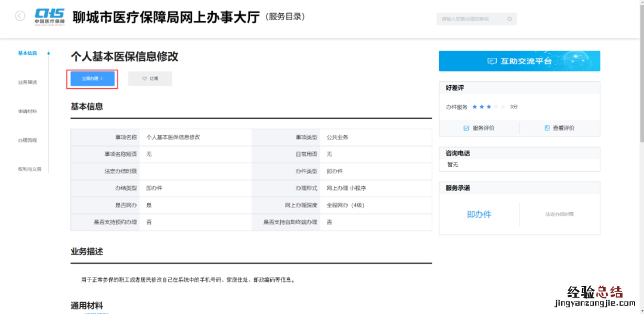Click the back arrow icon at top left

coord(20,16)
